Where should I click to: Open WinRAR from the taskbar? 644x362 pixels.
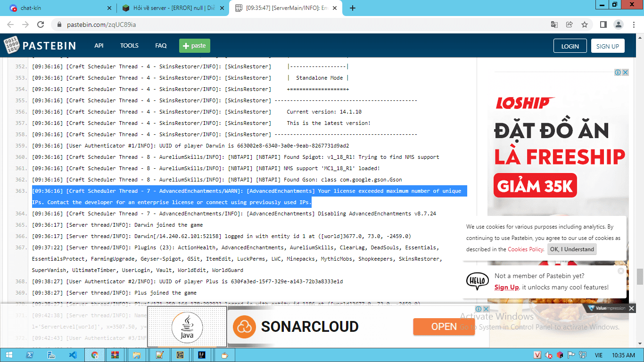[115, 355]
